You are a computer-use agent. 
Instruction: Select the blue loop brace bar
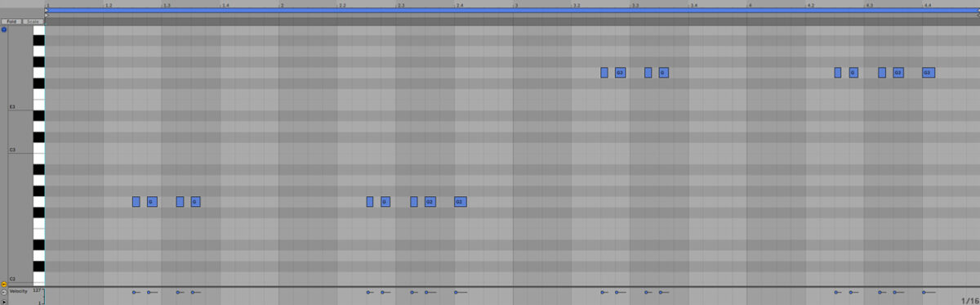pos(512,10)
